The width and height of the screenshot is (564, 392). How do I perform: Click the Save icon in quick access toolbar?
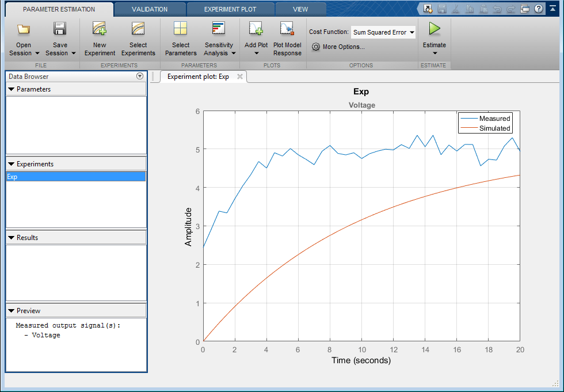(442, 9)
